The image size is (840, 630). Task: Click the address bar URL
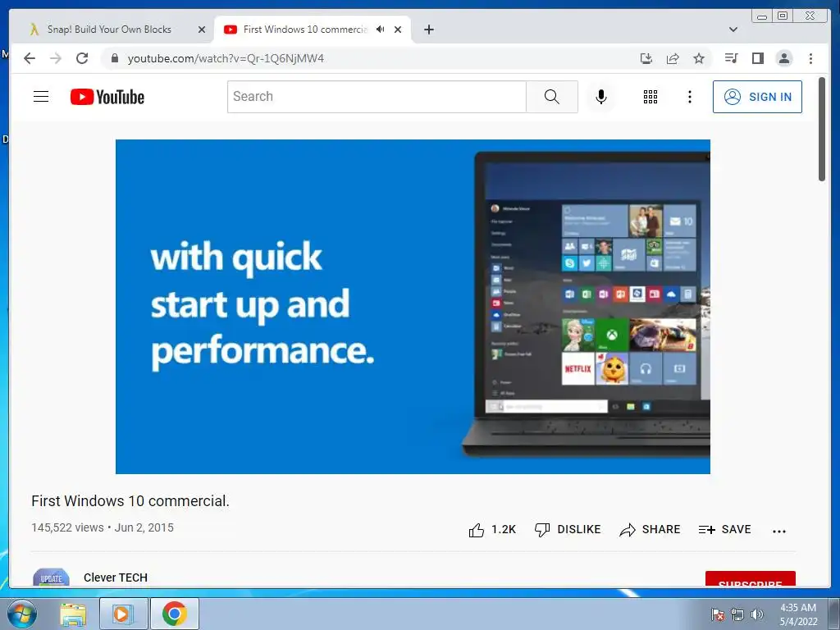[226, 58]
